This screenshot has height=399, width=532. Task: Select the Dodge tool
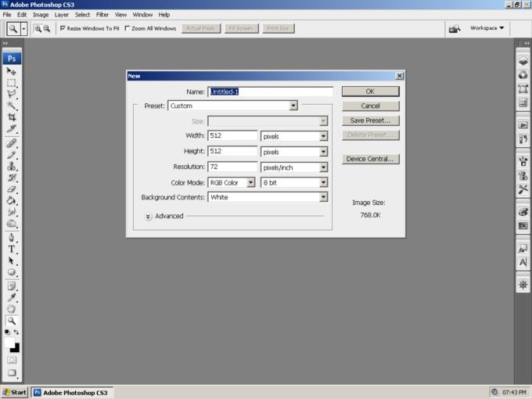pyautogui.click(x=11, y=224)
